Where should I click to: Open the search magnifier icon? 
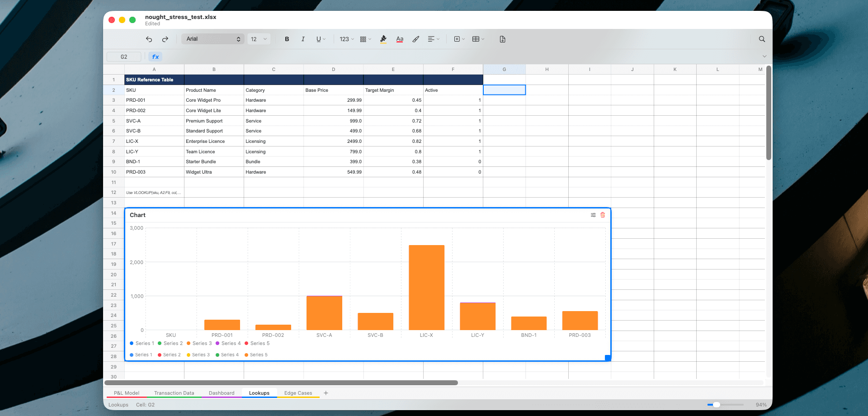point(762,39)
